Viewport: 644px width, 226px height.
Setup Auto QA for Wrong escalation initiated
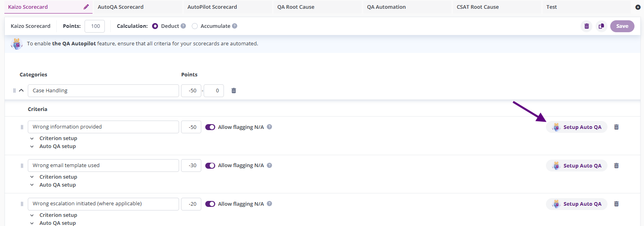pos(577,204)
